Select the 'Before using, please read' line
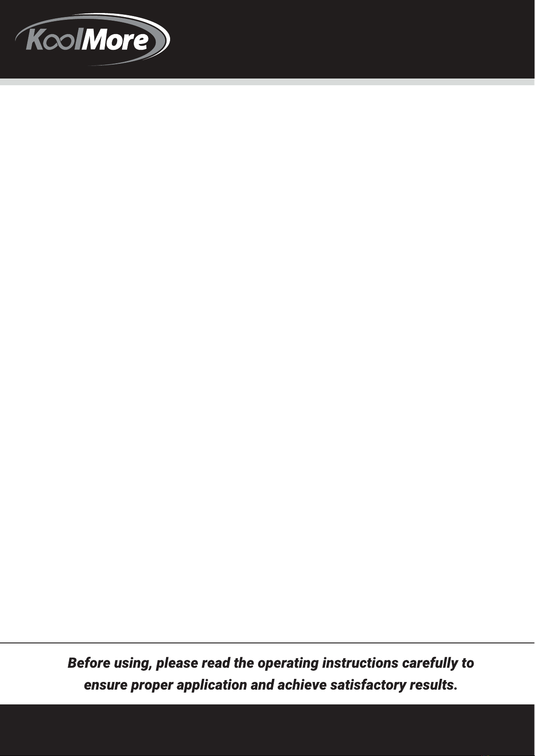This screenshot has width=535, height=756. tap(271, 663)
